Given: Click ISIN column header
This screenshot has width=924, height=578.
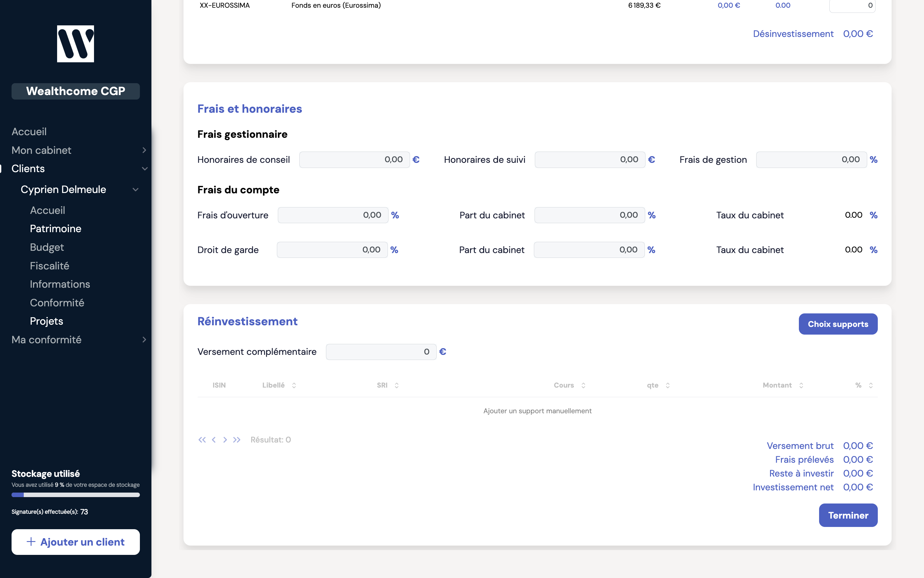Looking at the screenshot, I should point(219,385).
